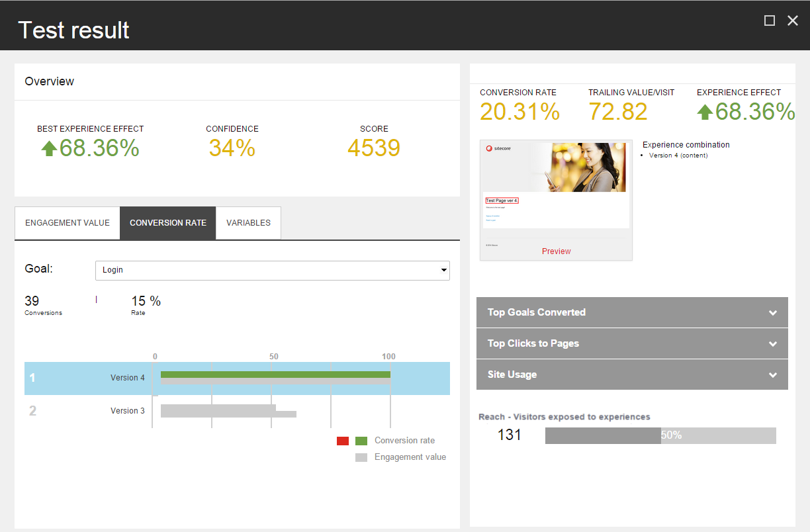
Task: Click the Engagement value legend label
Action: pyautogui.click(x=410, y=457)
